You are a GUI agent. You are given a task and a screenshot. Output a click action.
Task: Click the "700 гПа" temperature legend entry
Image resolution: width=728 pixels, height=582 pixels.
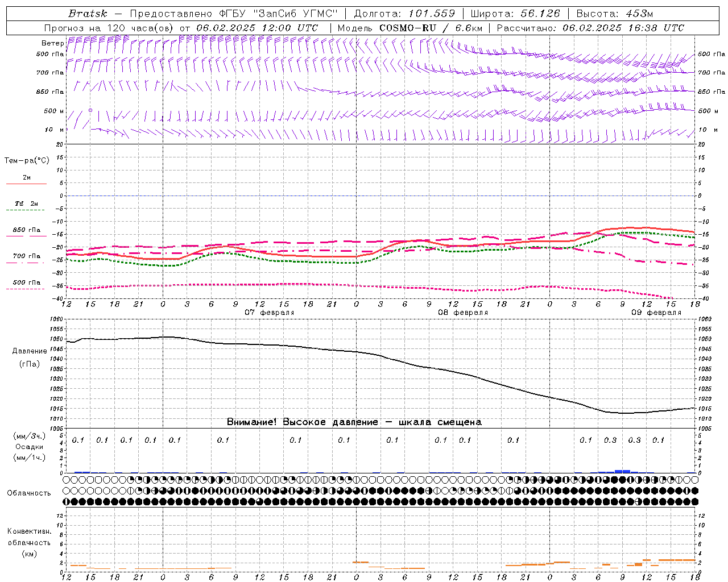[27, 256]
